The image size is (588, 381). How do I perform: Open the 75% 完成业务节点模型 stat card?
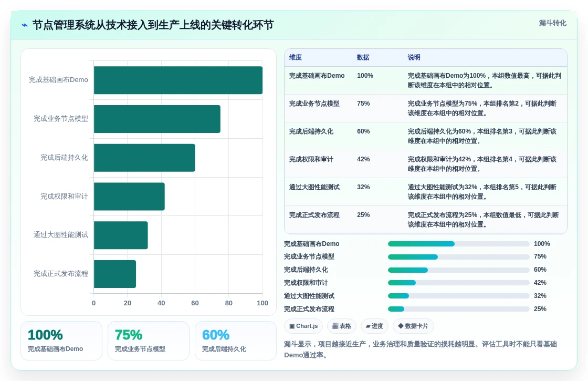[149, 341]
